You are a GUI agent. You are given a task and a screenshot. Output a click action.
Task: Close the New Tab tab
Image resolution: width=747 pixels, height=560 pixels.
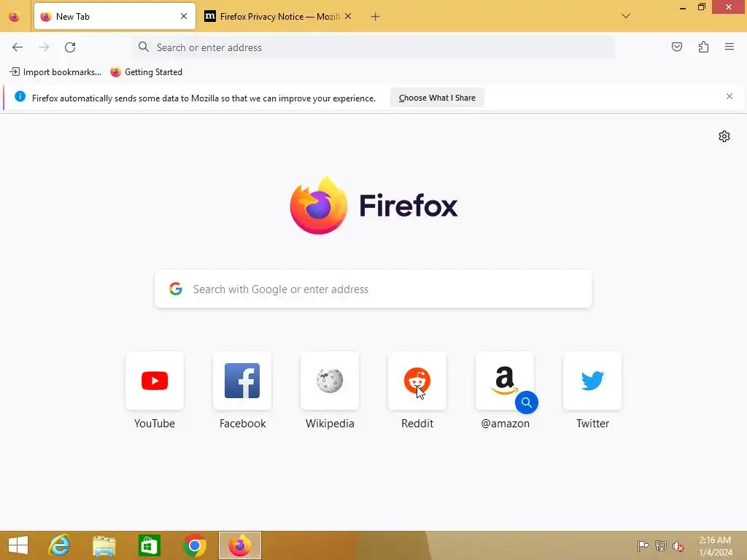pos(183,16)
